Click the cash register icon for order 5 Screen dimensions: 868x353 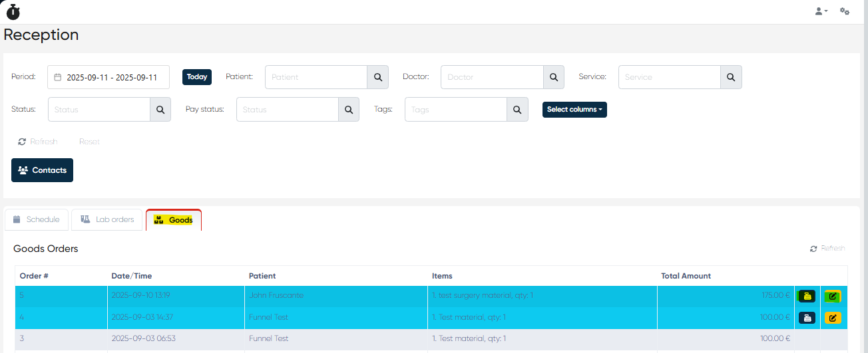(x=807, y=296)
